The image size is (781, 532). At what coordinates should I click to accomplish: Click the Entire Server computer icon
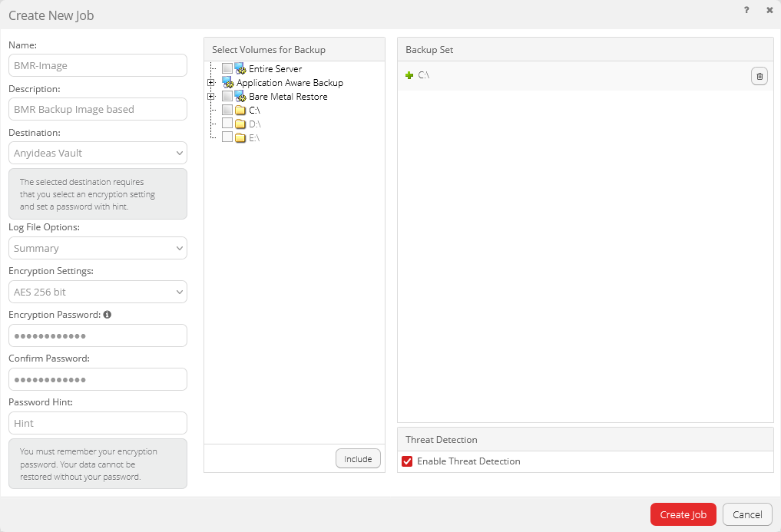point(240,68)
